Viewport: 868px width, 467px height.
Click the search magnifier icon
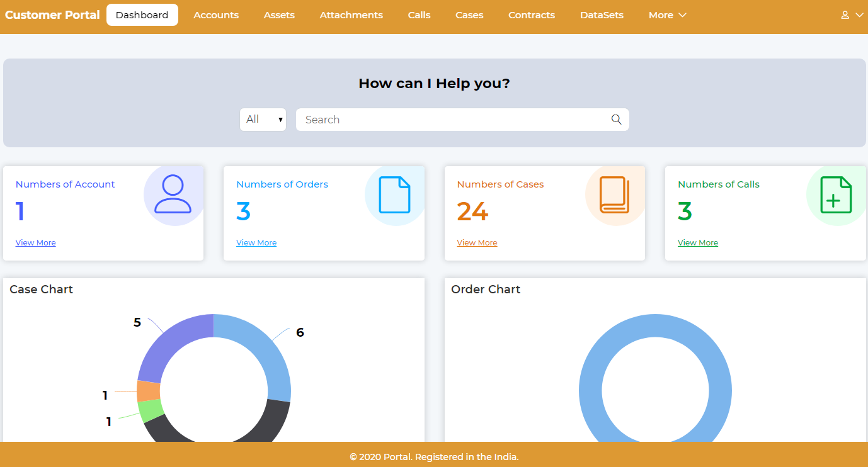coord(616,120)
